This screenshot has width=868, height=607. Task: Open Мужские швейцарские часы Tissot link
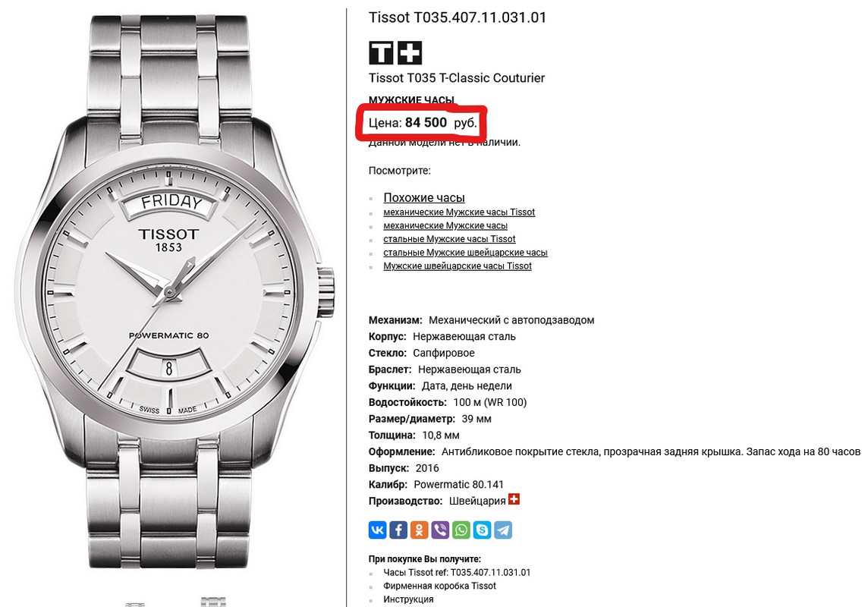tap(458, 266)
